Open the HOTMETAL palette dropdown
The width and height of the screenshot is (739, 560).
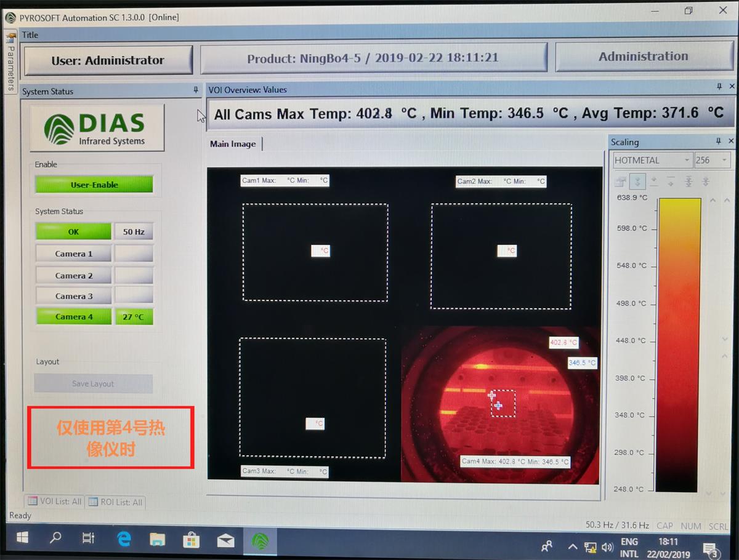click(x=653, y=161)
